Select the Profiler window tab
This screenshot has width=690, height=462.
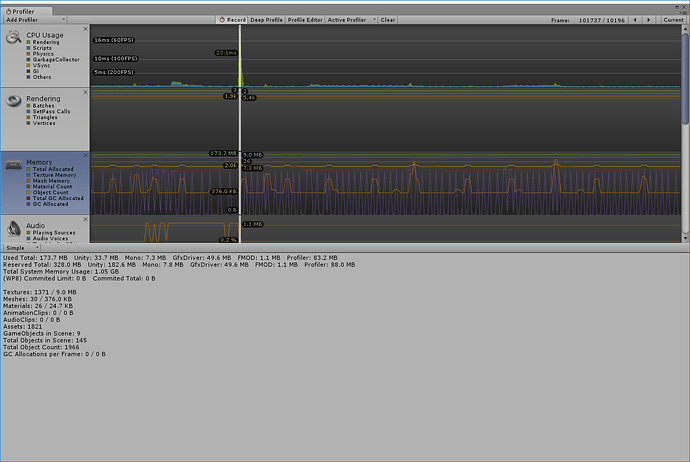click(27, 11)
